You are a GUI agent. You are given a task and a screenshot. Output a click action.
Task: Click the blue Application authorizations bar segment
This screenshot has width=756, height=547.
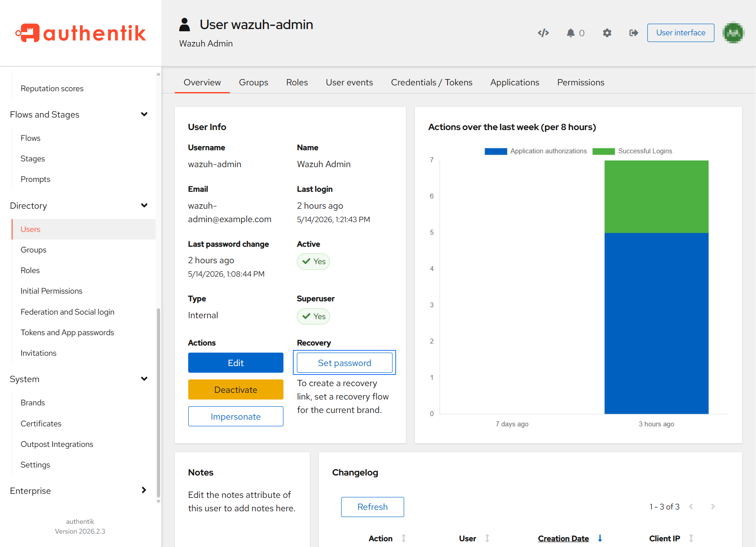(656, 324)
